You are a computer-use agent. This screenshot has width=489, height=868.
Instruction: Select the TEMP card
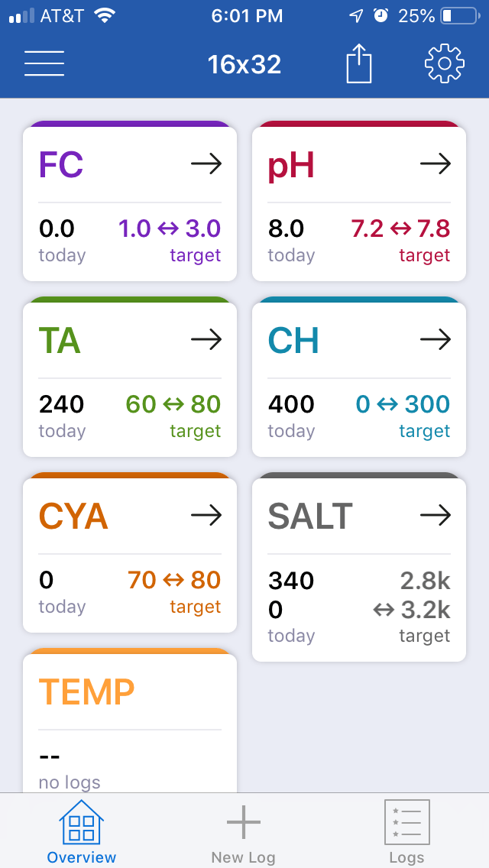pyautogui.click(x=130, y=722)
